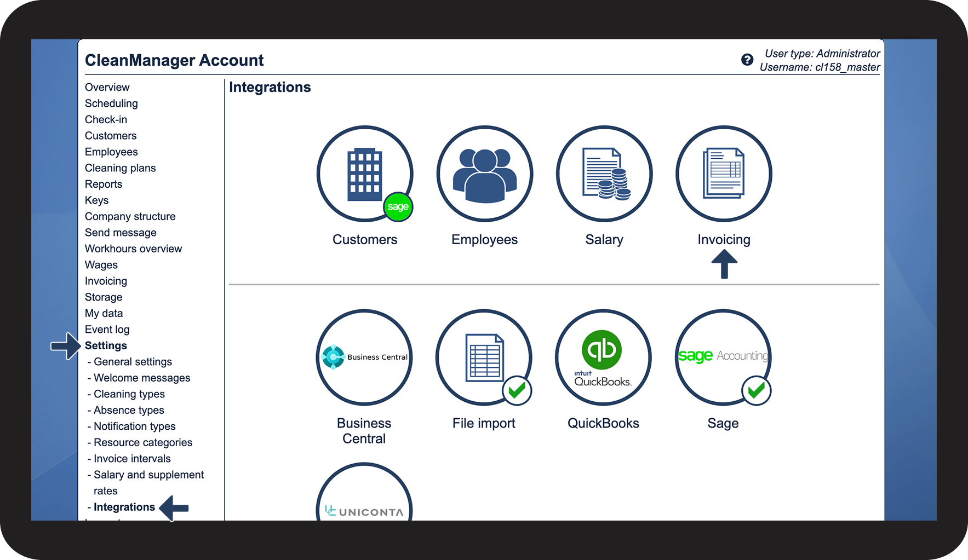Click the Salary label under the coins icon
968x560 pixels.
pyautogui.click(x=604, y=240)
